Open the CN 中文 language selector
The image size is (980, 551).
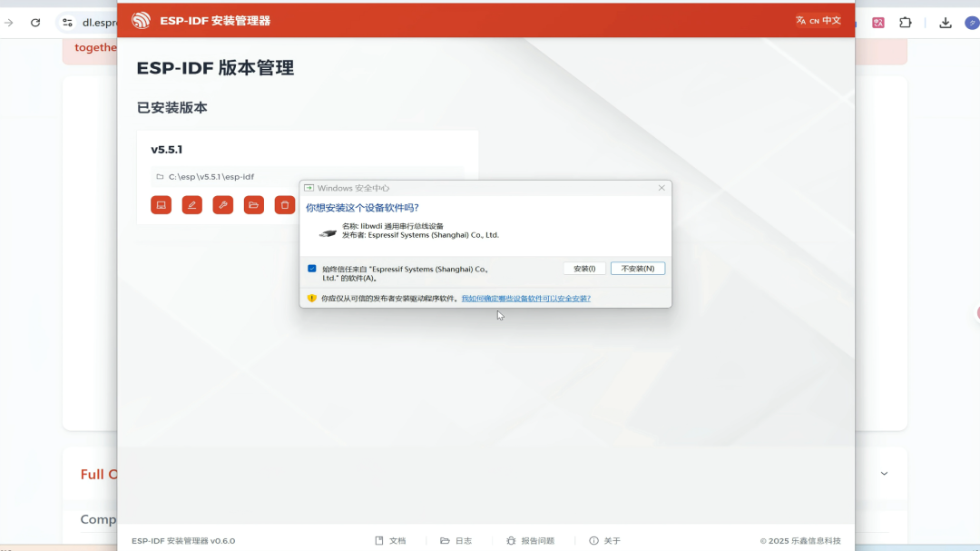pyautogui.click(x=818, y=21)
